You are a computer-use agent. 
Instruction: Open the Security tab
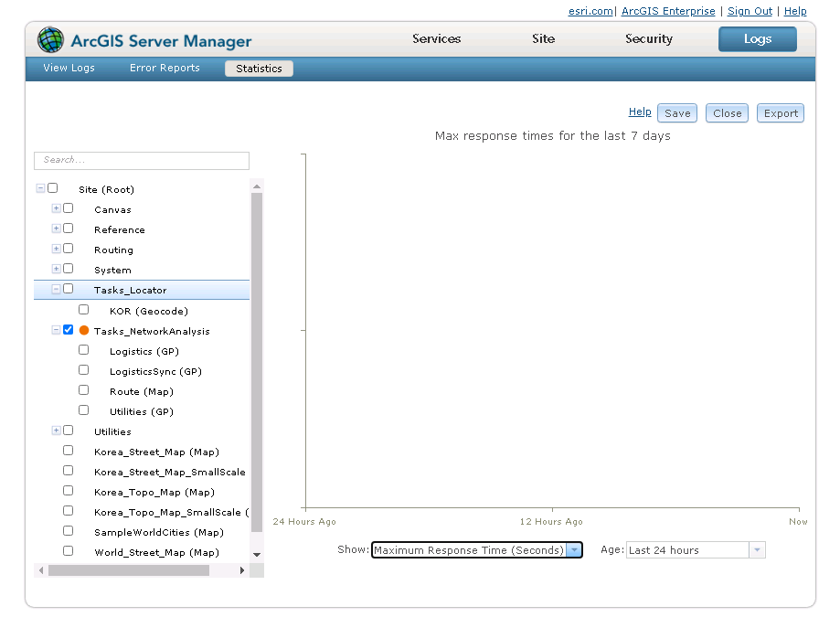pos(649,38)
